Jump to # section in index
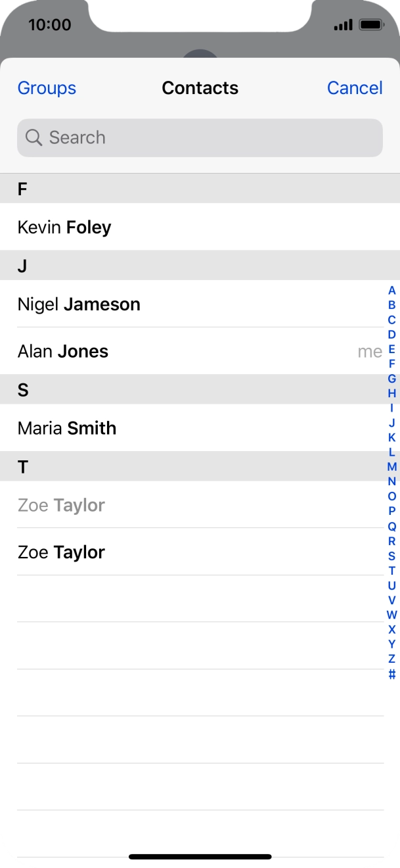Screen dimensions: 400x868 [392, 674]
